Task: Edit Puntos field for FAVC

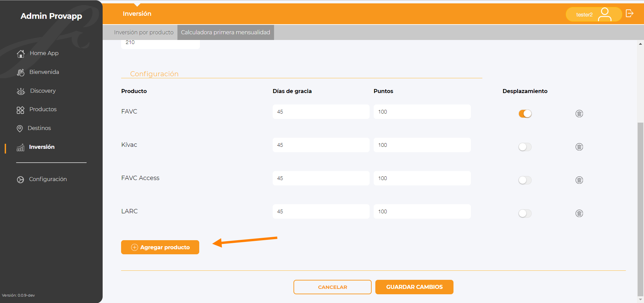Action: click(422, 112)
